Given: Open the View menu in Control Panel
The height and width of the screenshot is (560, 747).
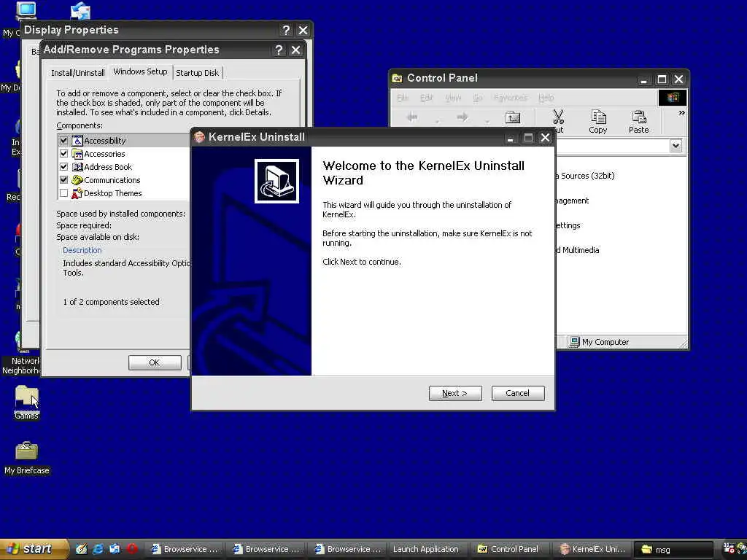Looking at the screenshot, I should pos(453,98).
